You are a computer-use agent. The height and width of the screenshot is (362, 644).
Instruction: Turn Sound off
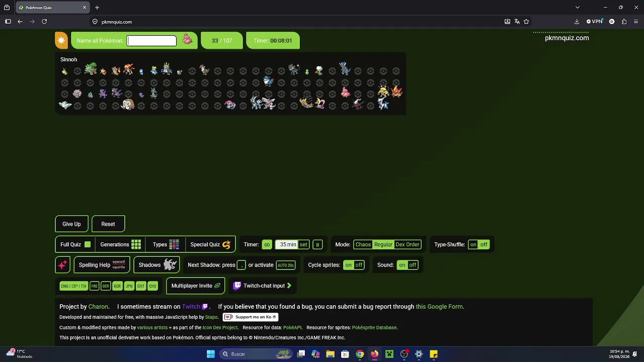(413, 265)
